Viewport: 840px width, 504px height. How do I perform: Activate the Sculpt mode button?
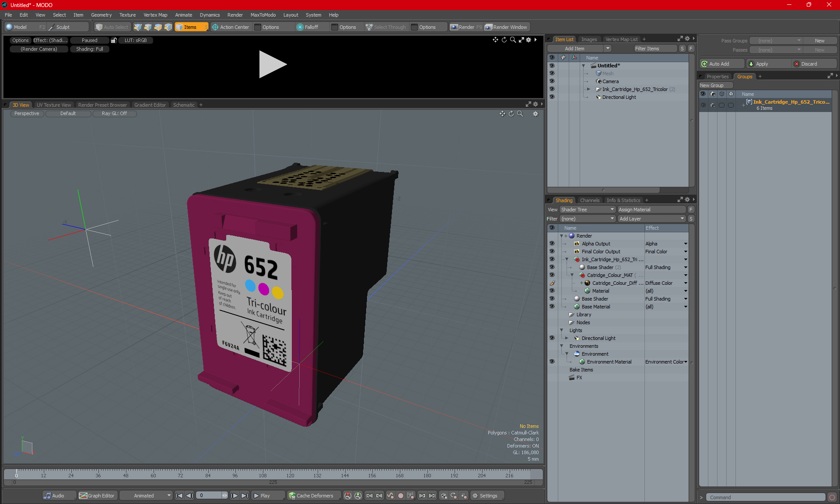68,27
